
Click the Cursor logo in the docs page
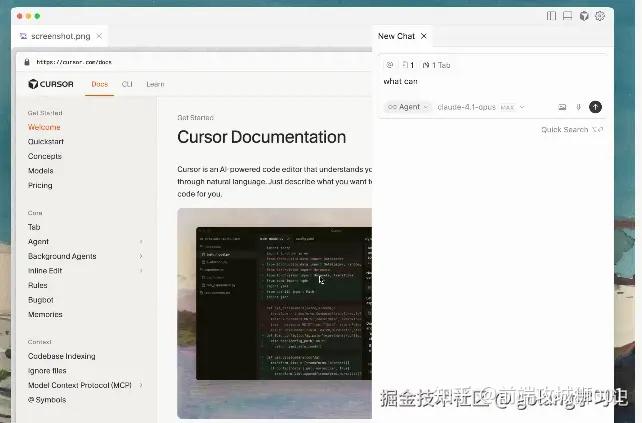51,84
